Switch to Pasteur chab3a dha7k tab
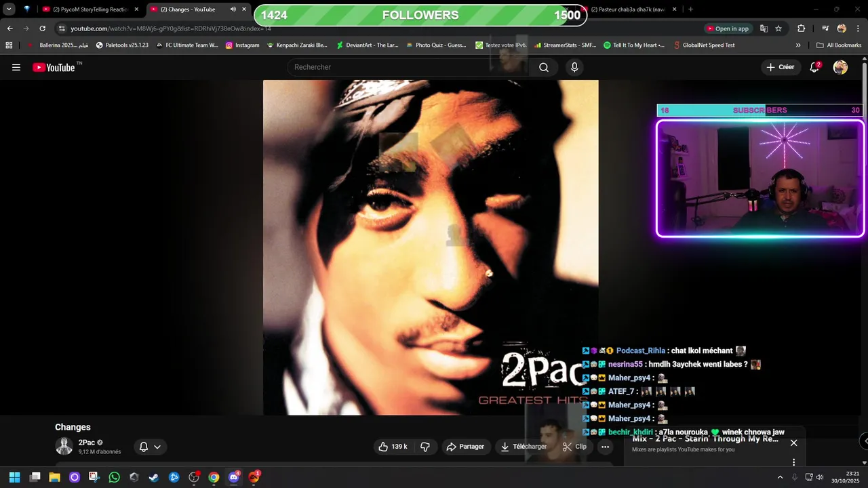The width and height of the screenshot is (868, 488). tap(628, 9)
